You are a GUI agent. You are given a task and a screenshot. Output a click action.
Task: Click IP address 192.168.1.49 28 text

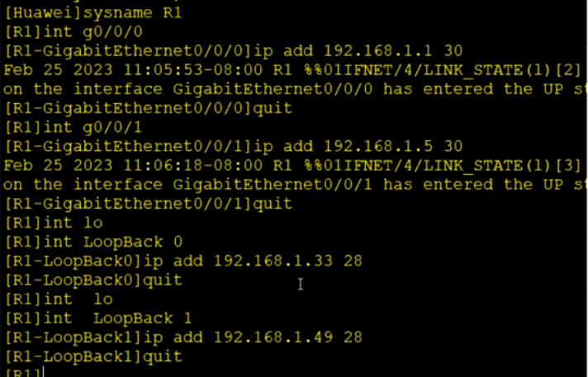[x=288, y=337]
